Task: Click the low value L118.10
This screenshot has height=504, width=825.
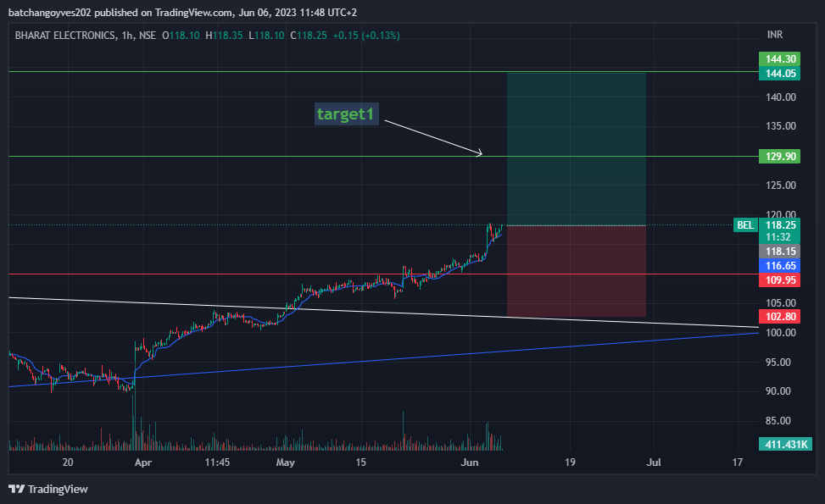Action: pyautogui.click(x=266, y=36)
